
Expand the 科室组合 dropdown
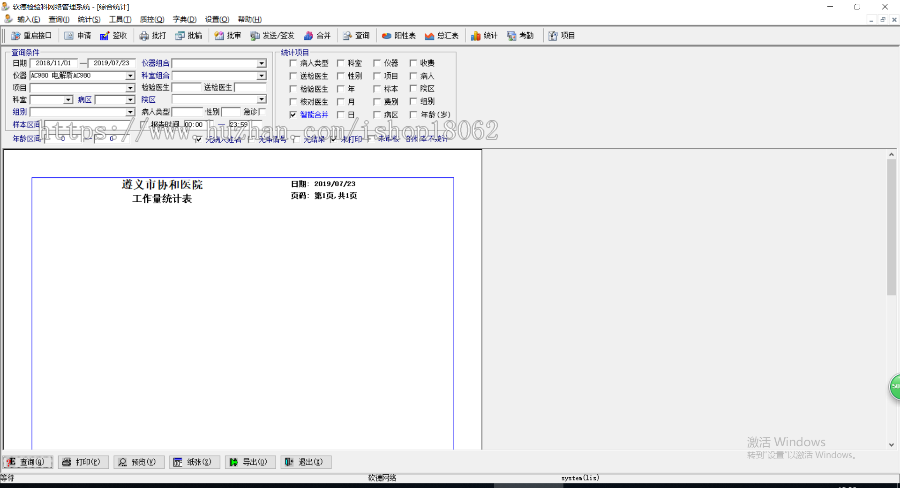click(261, 76)
